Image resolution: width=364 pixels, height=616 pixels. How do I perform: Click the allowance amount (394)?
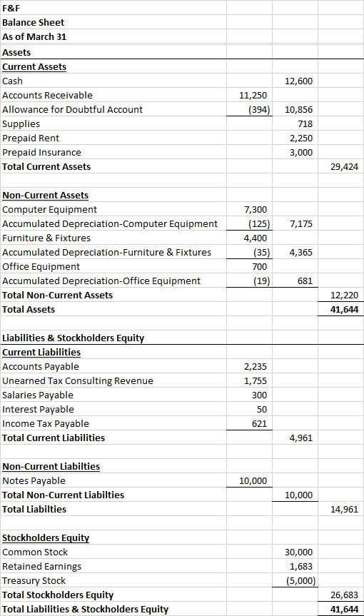tap(259, 110)
